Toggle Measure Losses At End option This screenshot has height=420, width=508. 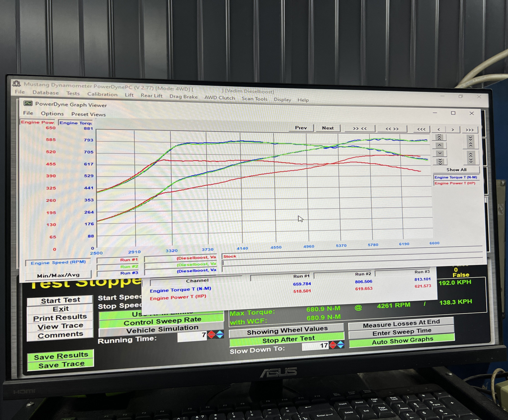tap(401, 324)
